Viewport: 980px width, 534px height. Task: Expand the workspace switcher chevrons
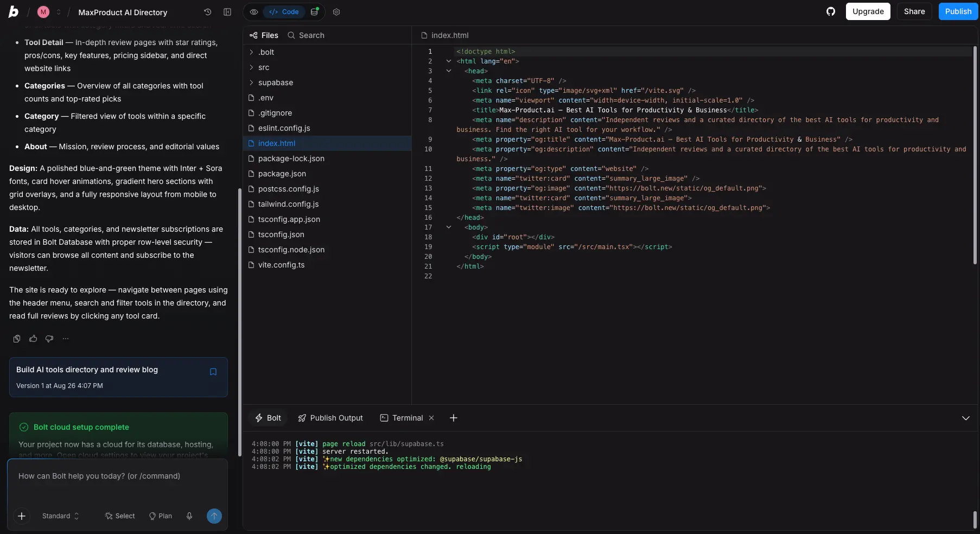tap(59, 12)
